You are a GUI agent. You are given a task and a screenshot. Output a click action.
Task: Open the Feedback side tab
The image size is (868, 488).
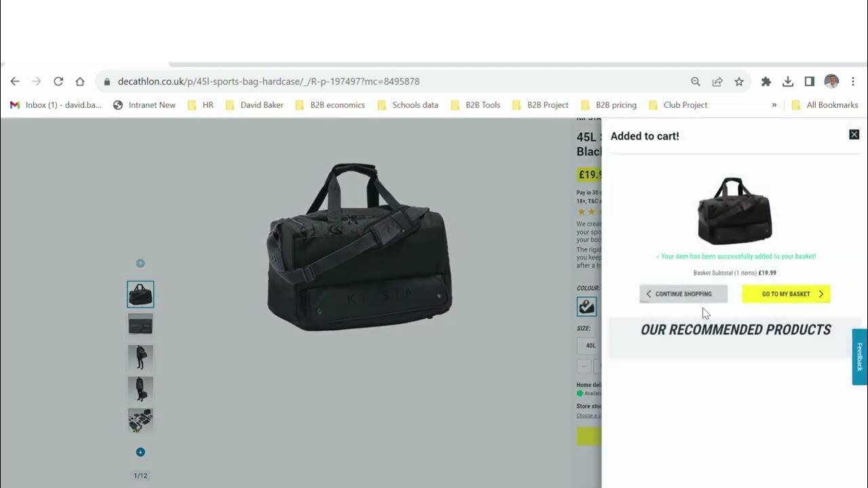(860, 357)
